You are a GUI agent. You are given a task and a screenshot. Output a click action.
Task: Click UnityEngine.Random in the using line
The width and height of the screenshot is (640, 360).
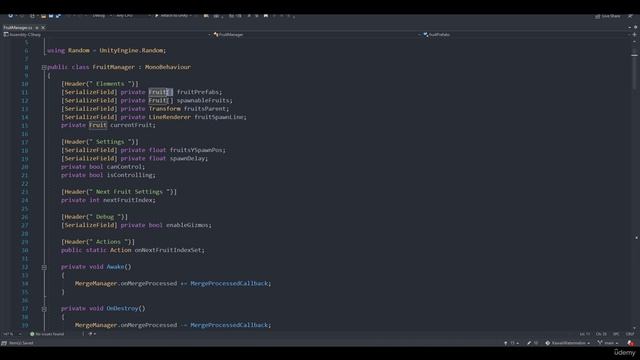[131, 50]
